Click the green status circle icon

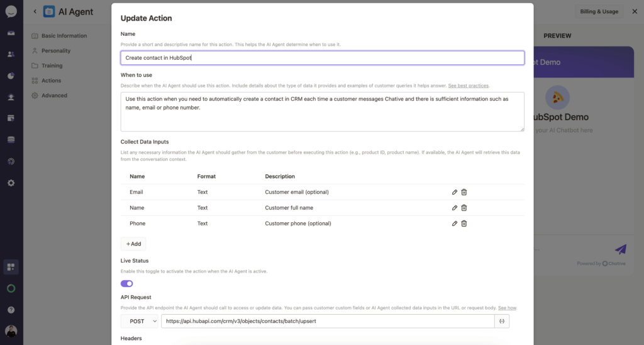tap(11, 289)
